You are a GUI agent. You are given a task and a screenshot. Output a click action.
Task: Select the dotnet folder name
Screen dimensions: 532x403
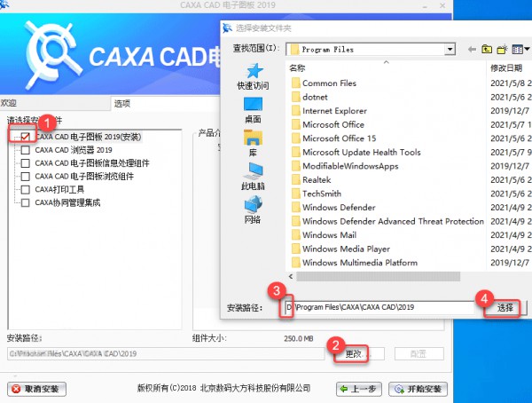315,97
